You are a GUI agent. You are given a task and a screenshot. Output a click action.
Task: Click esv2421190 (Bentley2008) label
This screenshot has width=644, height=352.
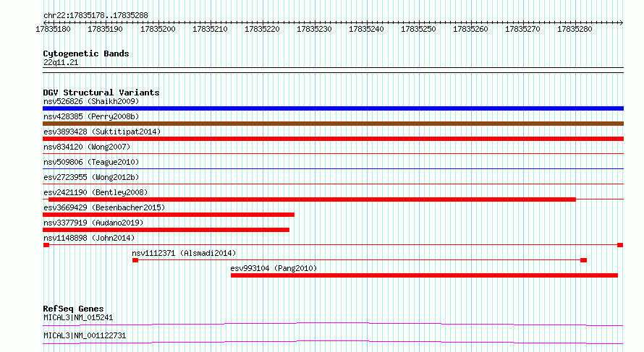point(96,192)
